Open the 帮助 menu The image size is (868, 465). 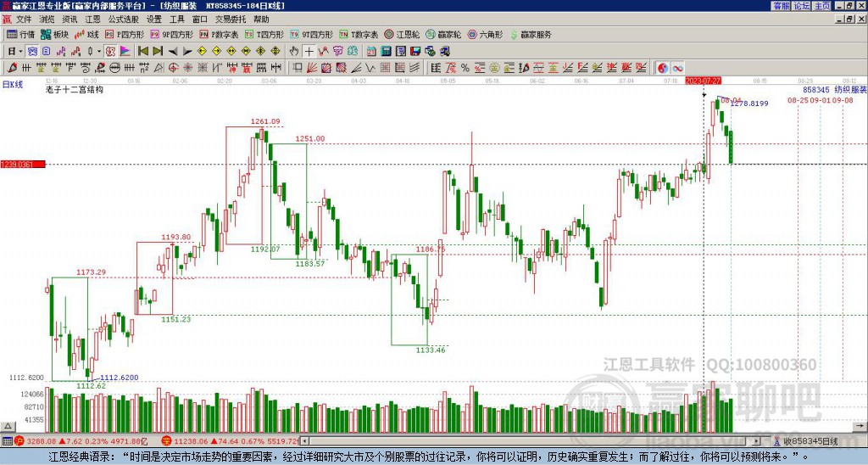[261, 20]
